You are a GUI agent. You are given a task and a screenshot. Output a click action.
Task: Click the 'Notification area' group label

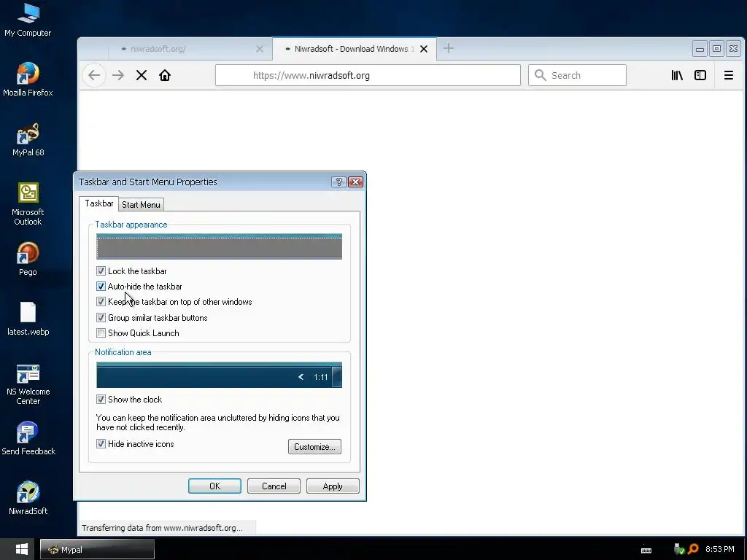pyautogui.click(x=123, y=352)
